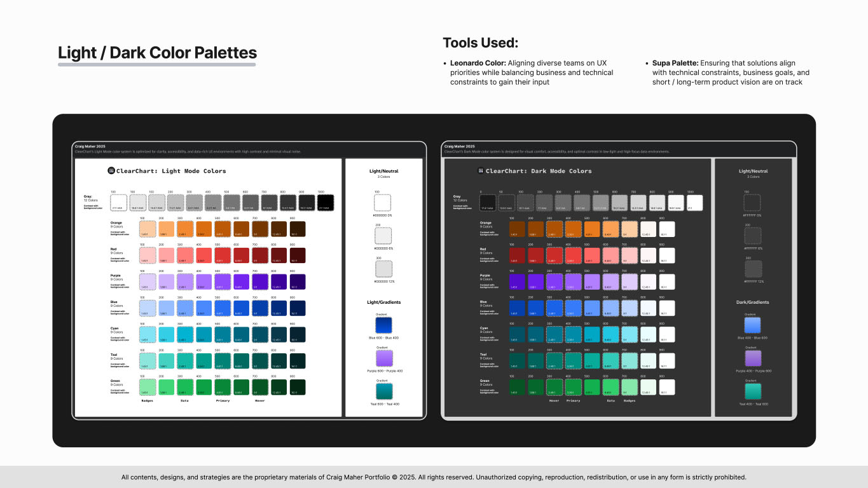Click the #FFFFFF 12% neutral swatch

point(753,268)
